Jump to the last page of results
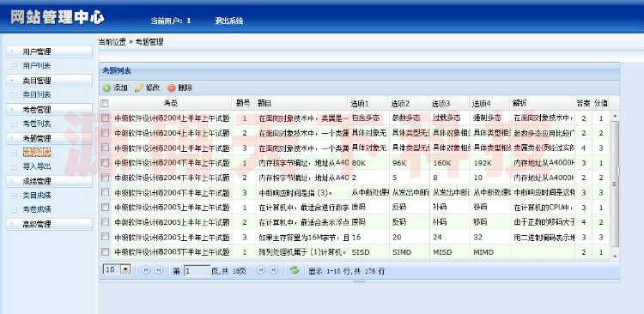644x314 pixels. [x=274, y=269]
